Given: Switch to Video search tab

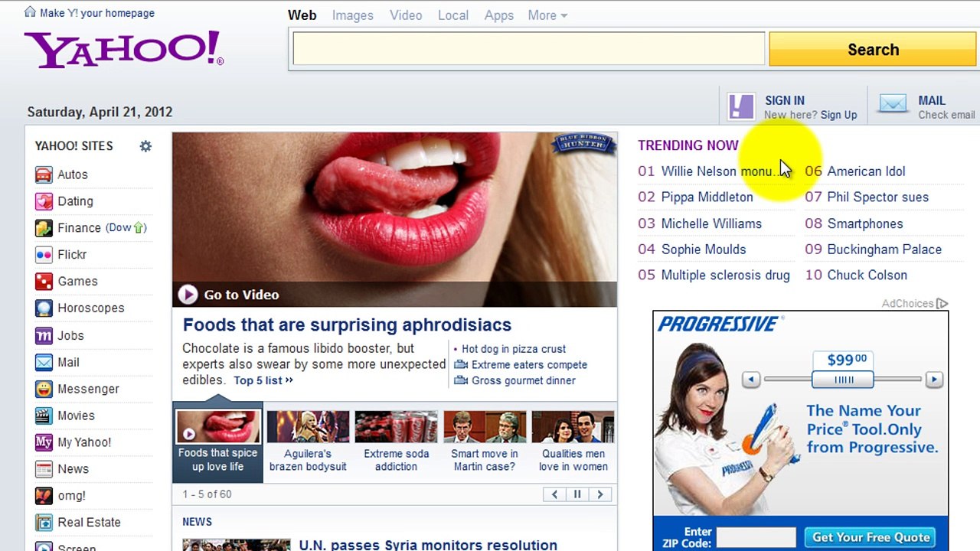Looking at the screenshot, I should (406, 15).
